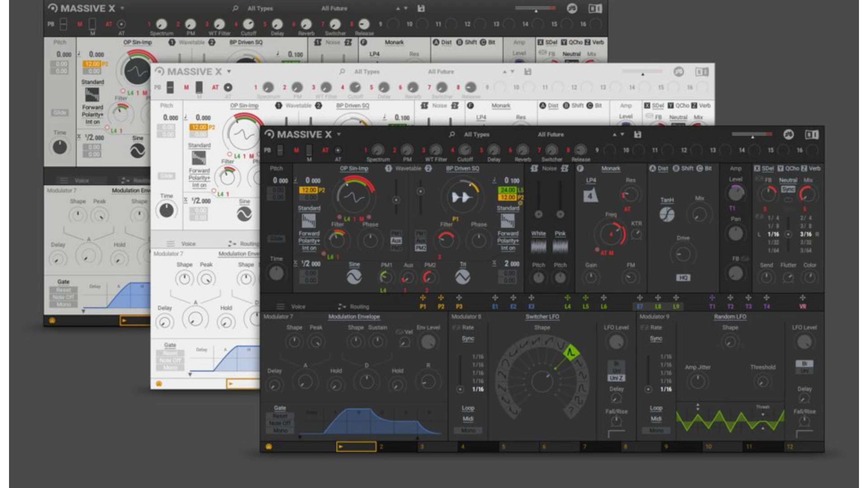Click the crosshair assign handle above L4

pos(567,298)
